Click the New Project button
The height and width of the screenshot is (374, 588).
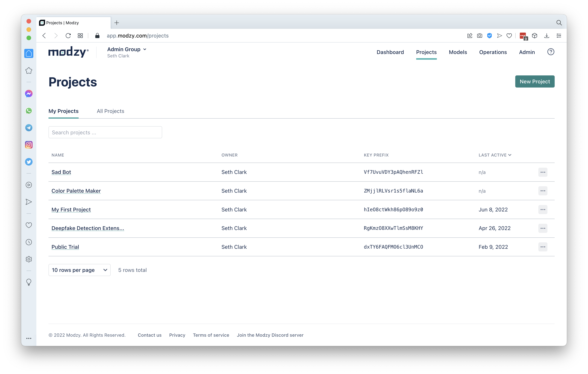pos(535,82)
